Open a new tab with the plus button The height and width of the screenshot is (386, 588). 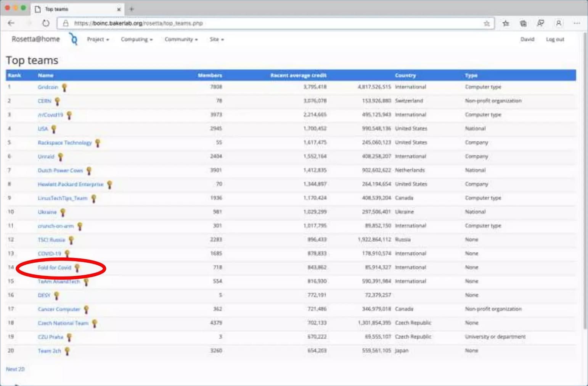point(132,9)
